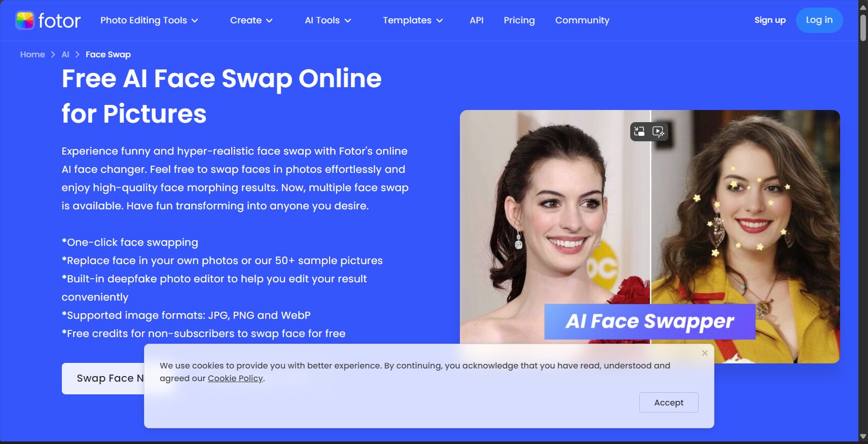Go to the AI breadcrumb link
868x444 pixels.
coord(65,54)
